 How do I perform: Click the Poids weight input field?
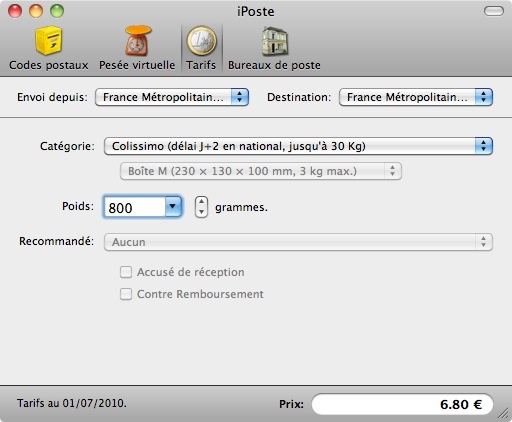click(x=135, y=207)
